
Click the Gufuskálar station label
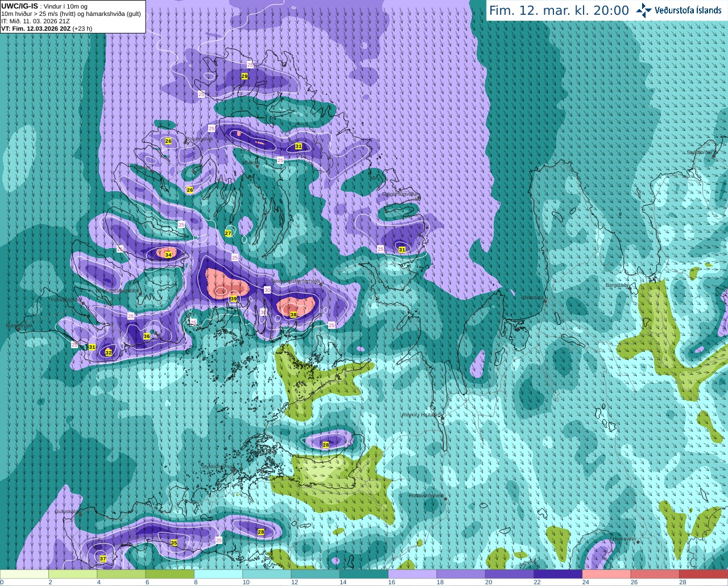click(67, 511)
